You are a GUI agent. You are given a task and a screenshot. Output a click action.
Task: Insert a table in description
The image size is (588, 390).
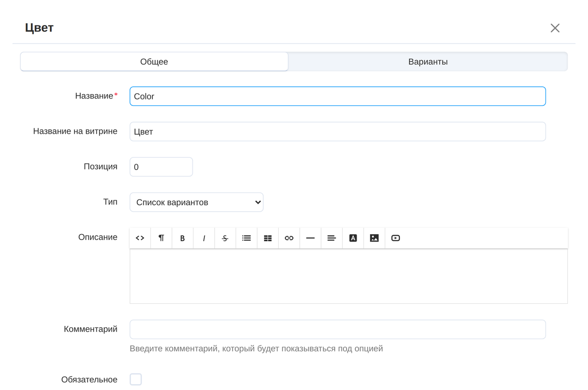click(x=268, y=238)
